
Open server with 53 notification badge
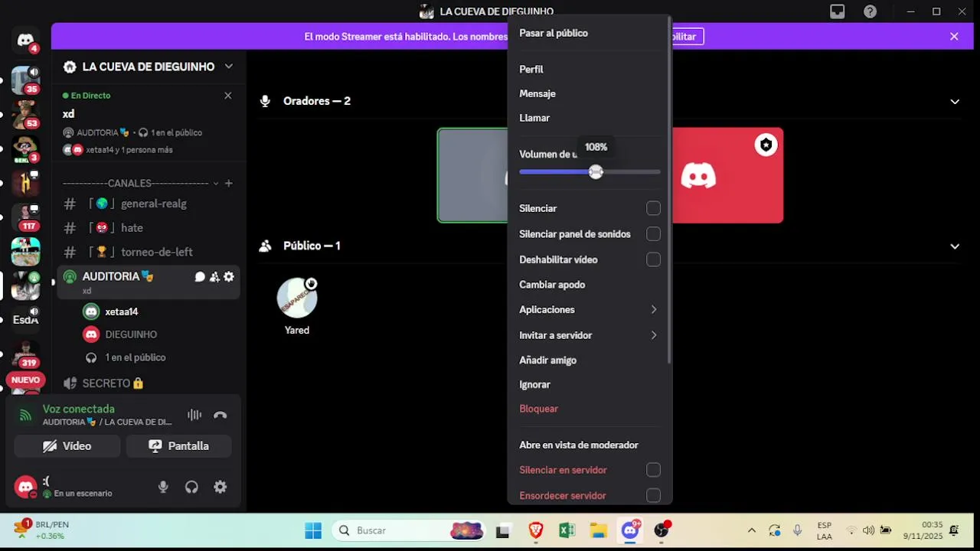point(25,114)
